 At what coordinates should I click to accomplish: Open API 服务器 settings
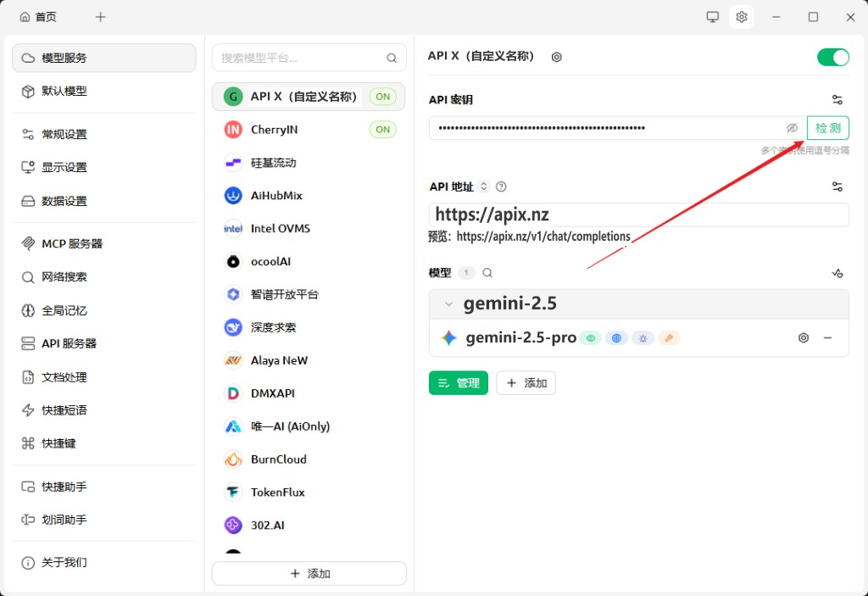[104, 343]
